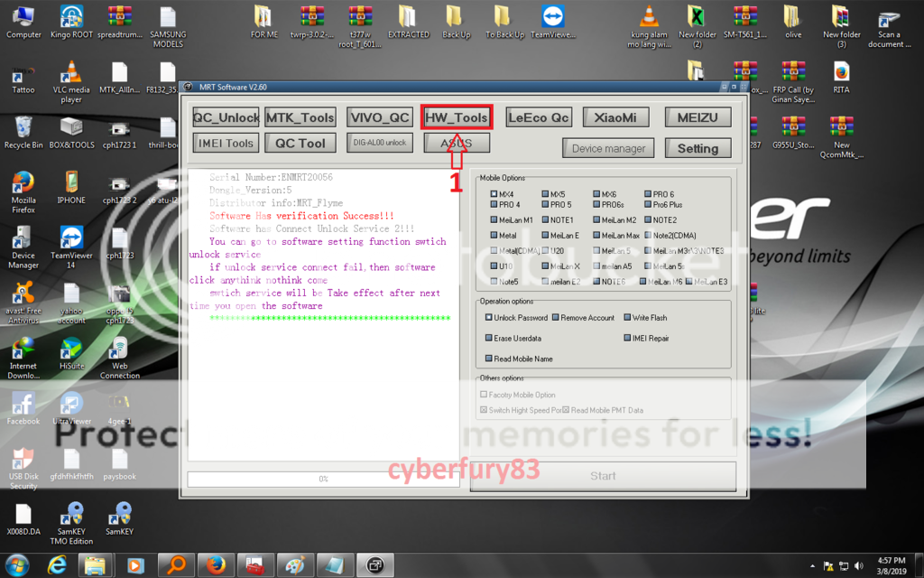The width and height of the screenshot is (924, 578).
Task: Enable the Unlock Password option
Action: point(489,318)
